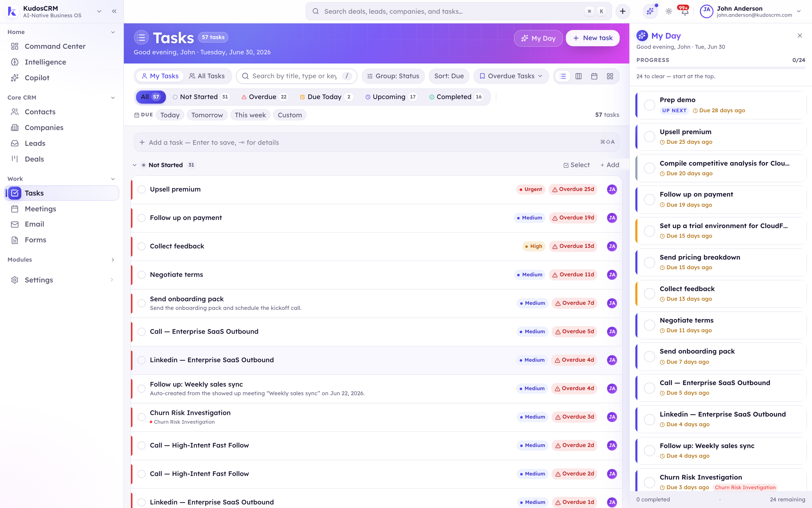Viewport: 812px width, 508px height.
Task: Switch to grid view icon
Action: [610, 76]
